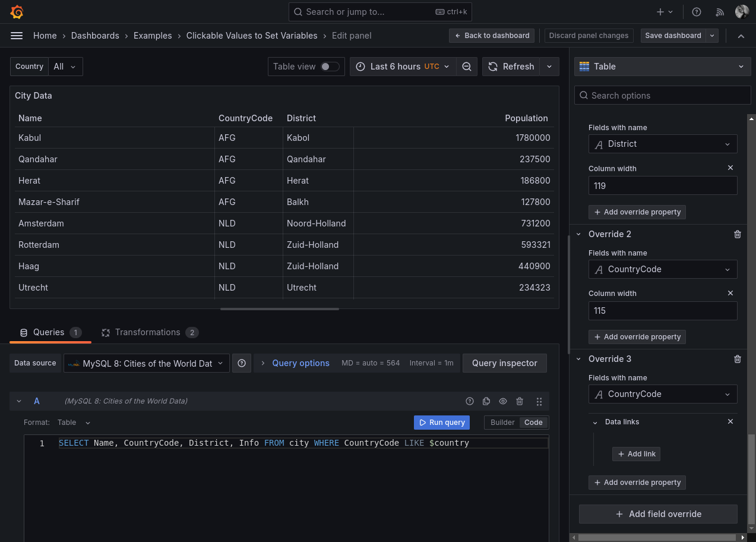Switch to the Transformations tab

(148, 332)
